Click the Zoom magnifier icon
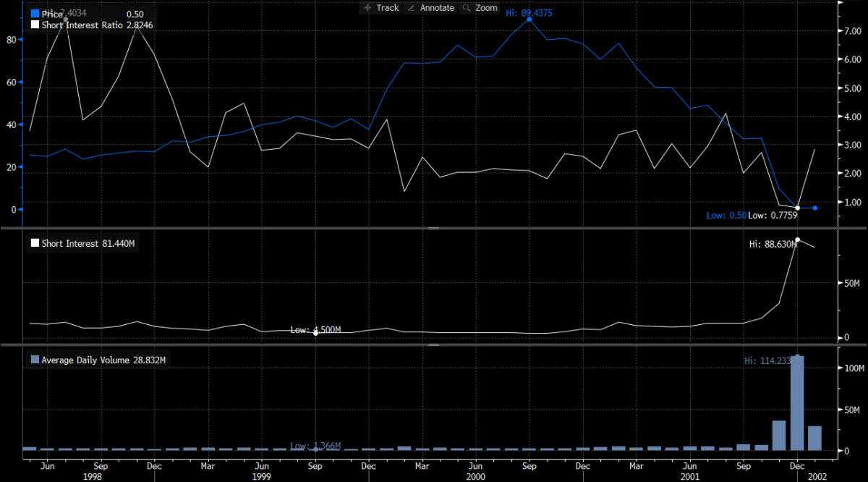 pos(467,8)
